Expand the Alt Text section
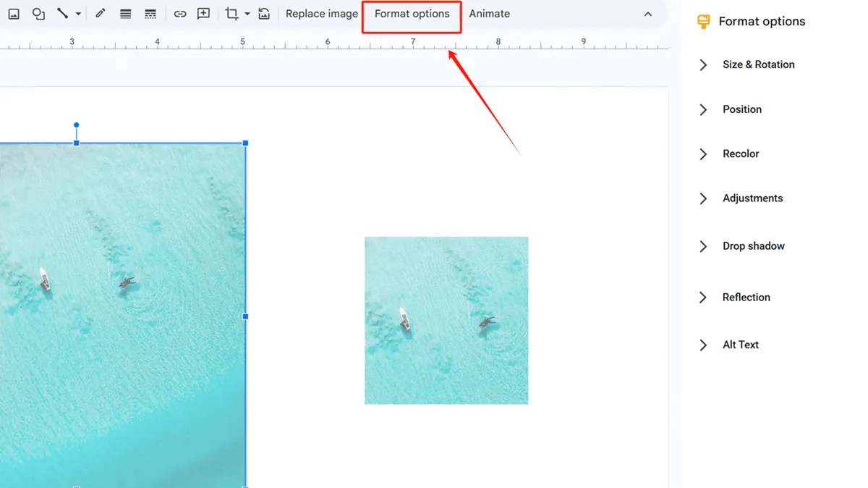This screenshot has height=488, width=868. 740,345
